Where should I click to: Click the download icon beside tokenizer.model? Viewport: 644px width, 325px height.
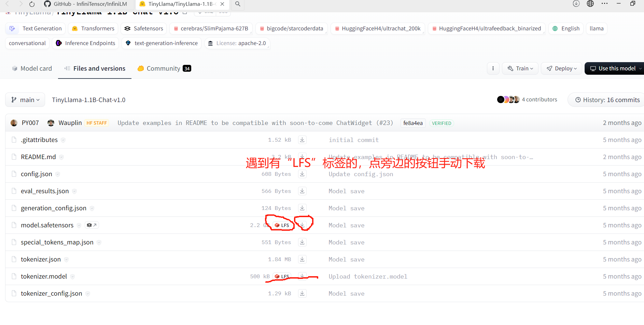point(302,276)
